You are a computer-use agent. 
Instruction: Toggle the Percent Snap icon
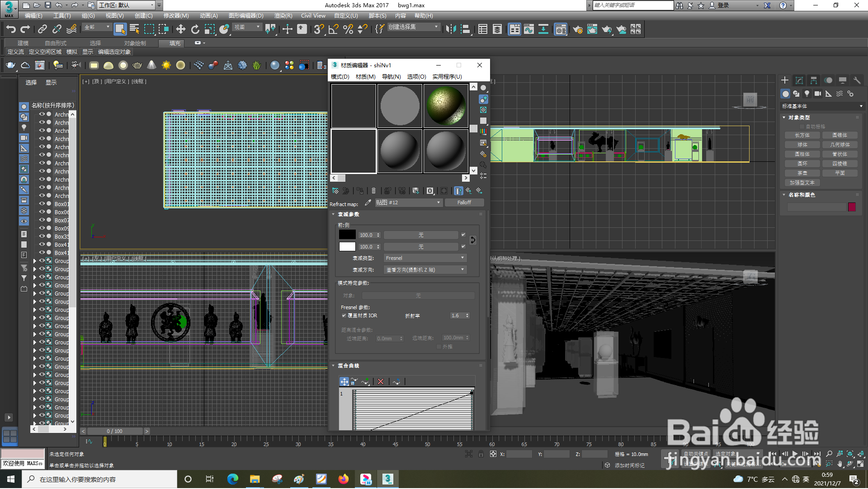point(348,29)
